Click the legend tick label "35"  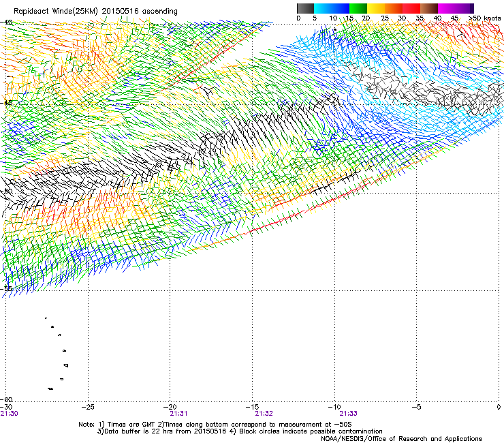click(420, 18)
